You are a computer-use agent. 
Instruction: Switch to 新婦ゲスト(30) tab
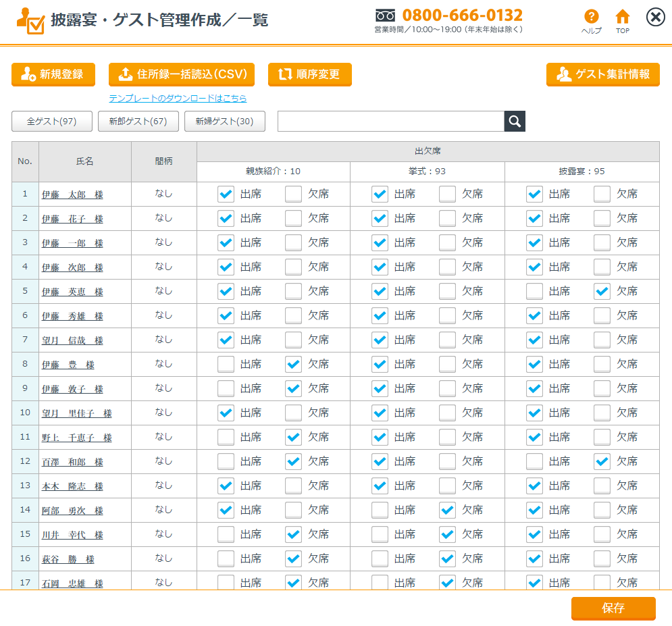[224, 122]
